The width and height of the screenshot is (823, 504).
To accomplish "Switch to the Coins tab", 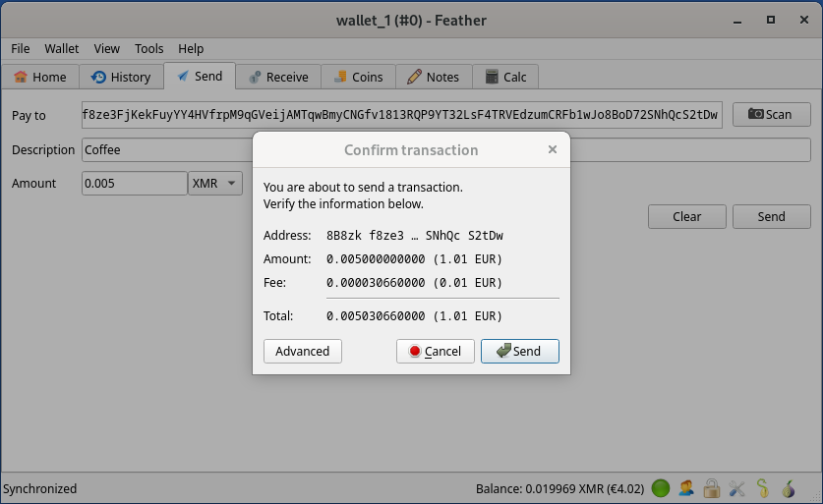I will click(x=359, y=77).
